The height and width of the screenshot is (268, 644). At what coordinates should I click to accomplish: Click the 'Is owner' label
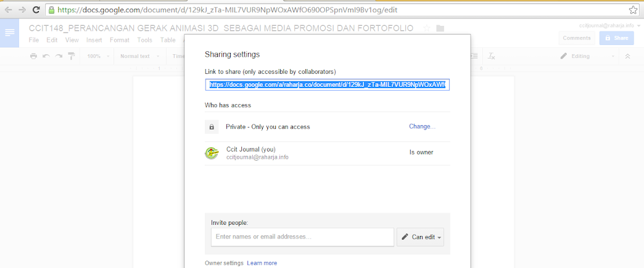coord(421,152)
